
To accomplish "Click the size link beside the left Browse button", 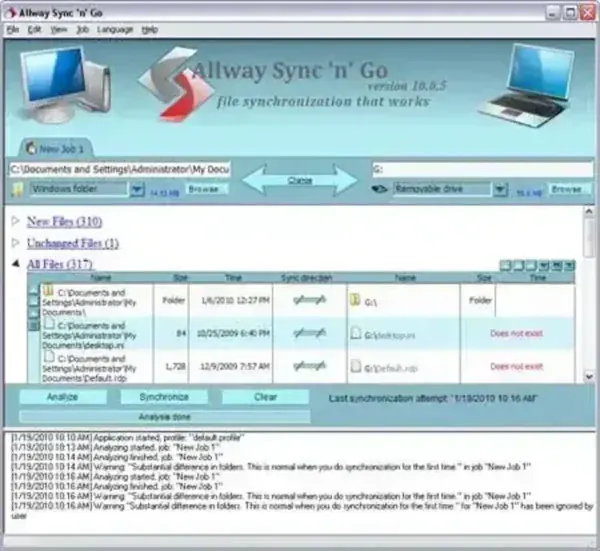I will tap(165, 193).
